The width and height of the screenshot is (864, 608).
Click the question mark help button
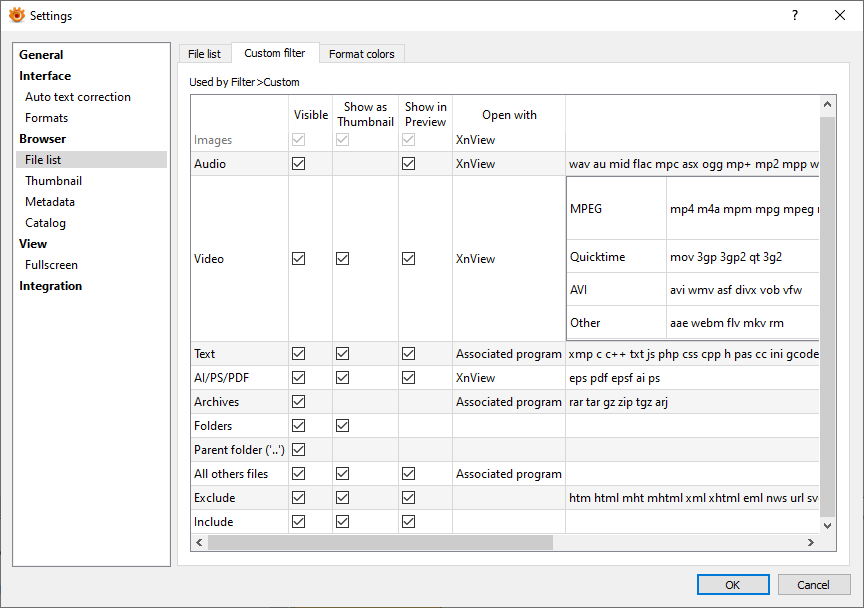click(x=795, y=16)
